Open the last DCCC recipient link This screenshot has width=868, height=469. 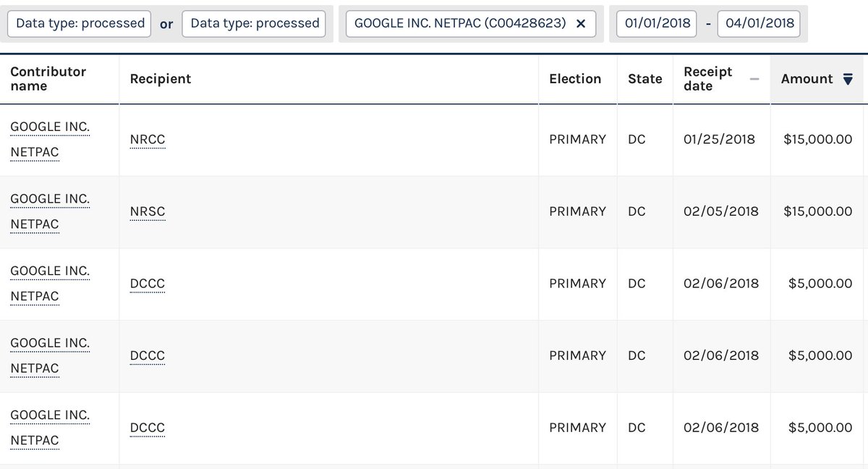coord(148,428)
